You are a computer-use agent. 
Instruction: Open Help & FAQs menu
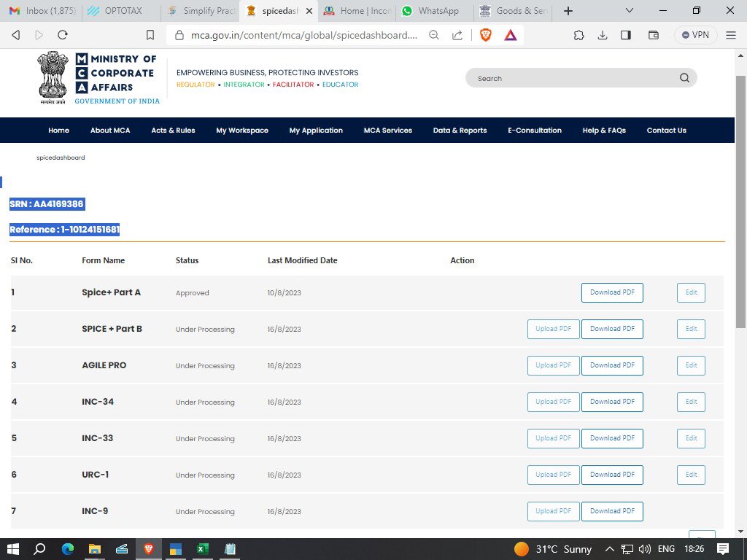click(604, 130)
